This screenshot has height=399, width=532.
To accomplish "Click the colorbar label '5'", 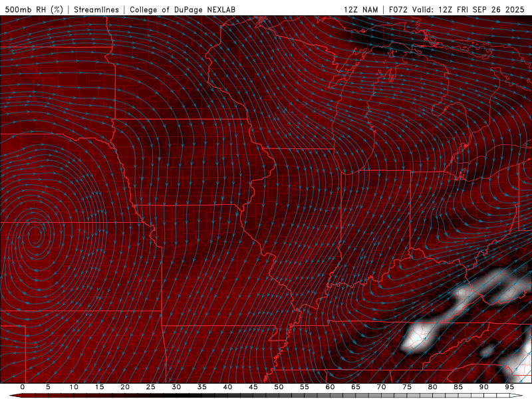I will click(48, 387).
